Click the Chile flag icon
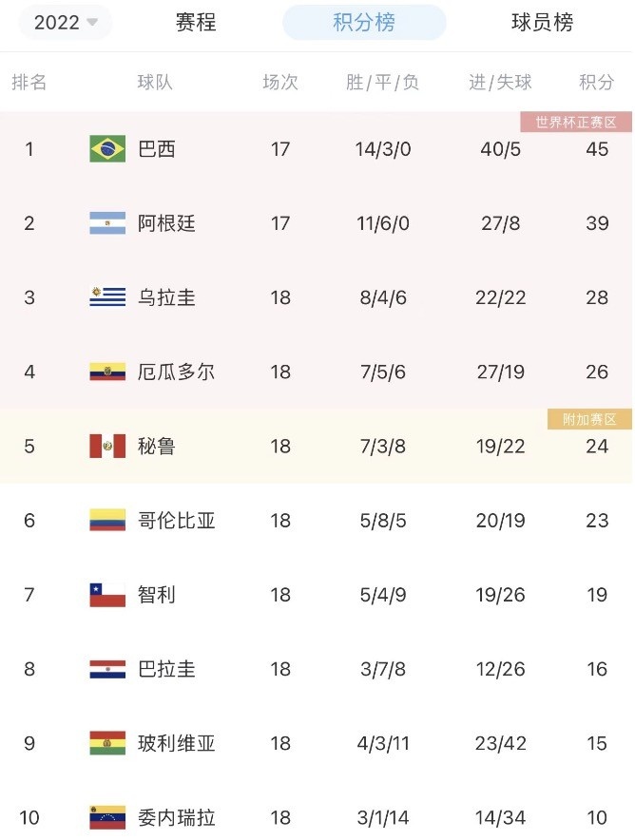The height and width of the screenshot is (840, 635). click(x=107, y=595)
